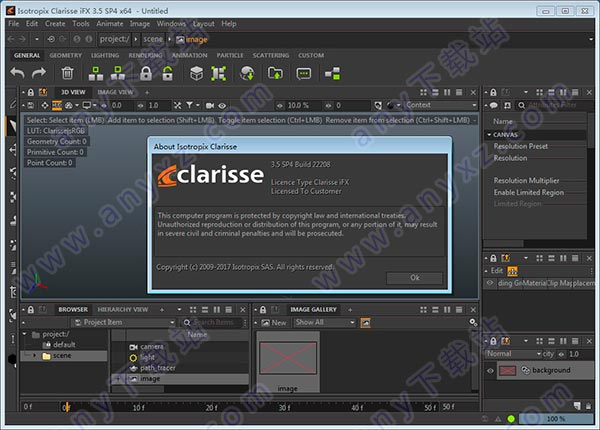Screen dimensions: 600x430
Task: Click the move gizmo icon in the 3D View toolbar
Action: 45,105
